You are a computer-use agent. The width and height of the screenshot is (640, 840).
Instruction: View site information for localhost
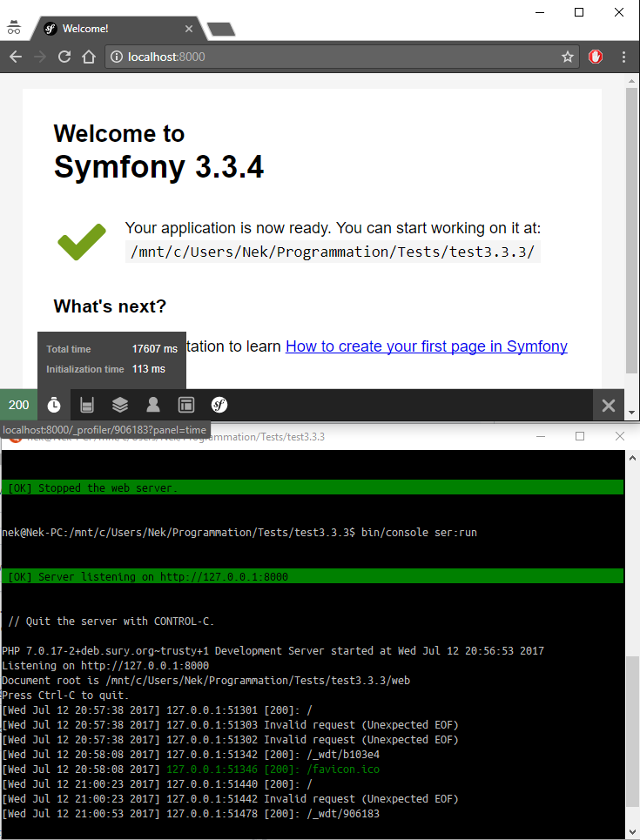[x=117, y=57]
